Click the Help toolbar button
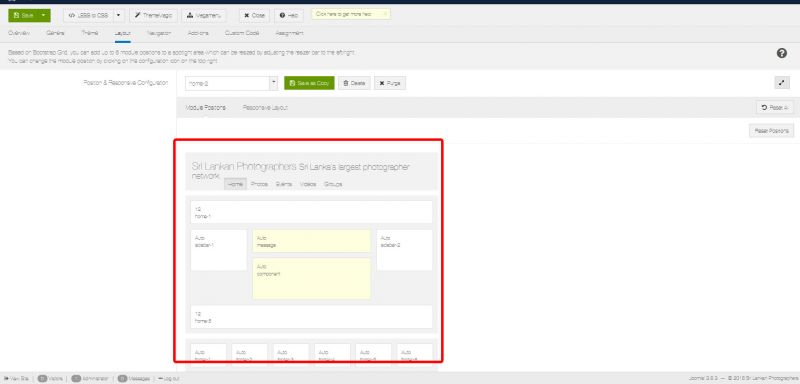This screenshot has height=384, width=800. tap(289, 15)
